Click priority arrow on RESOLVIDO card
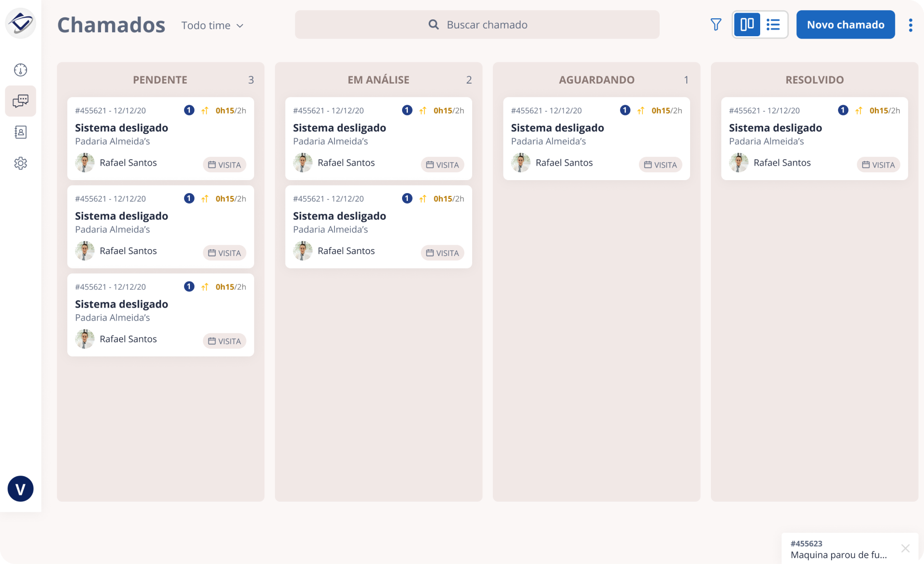 click(x=859, y=111)
